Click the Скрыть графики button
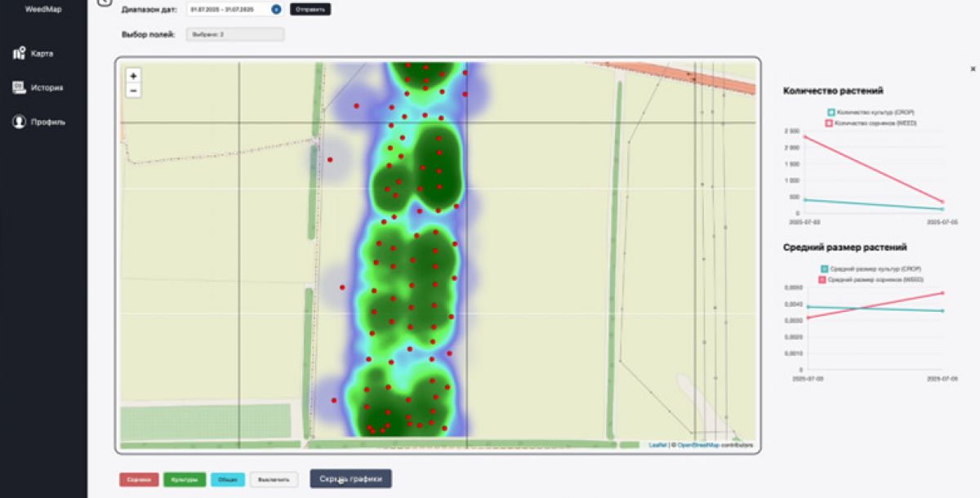This screenshot has width=980, height=498. (350, 478)
